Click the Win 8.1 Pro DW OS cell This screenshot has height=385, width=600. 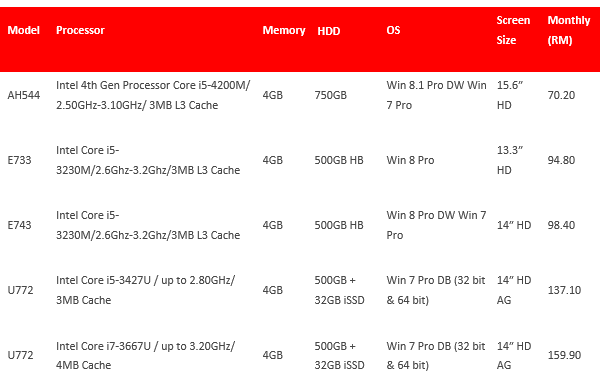click(x=436, y=95)
